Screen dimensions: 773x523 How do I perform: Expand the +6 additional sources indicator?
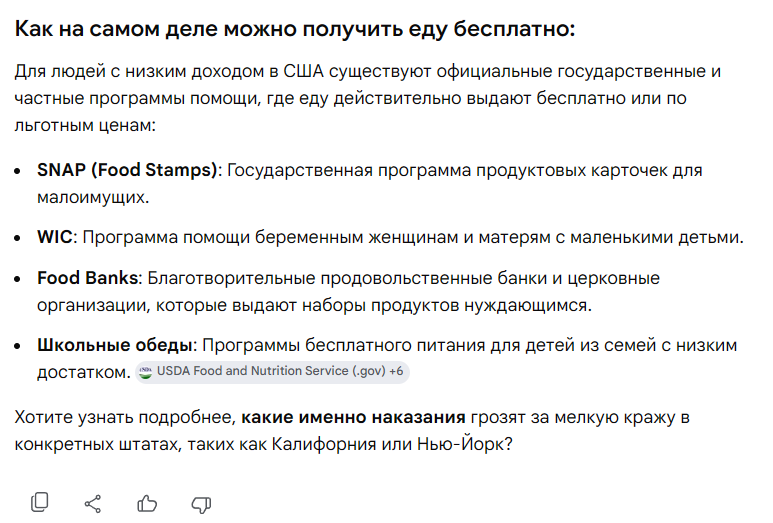(396, 371)
